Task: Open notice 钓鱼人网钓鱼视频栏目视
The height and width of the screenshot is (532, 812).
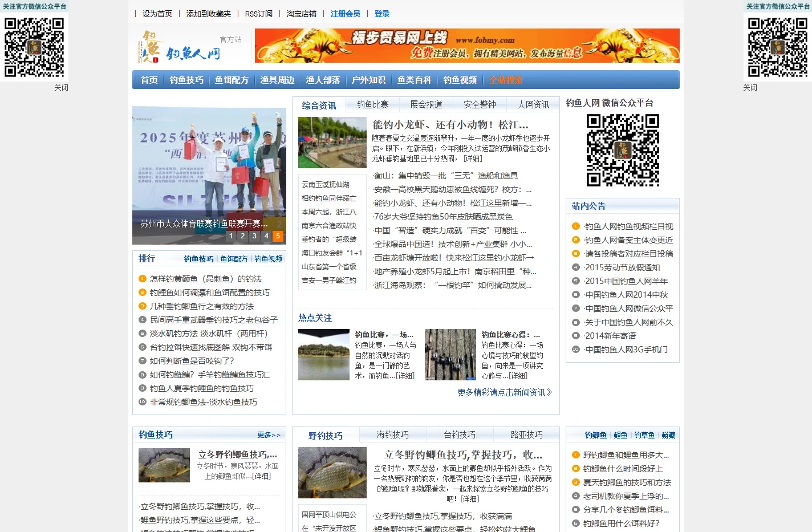Action: tap(629, 226)
